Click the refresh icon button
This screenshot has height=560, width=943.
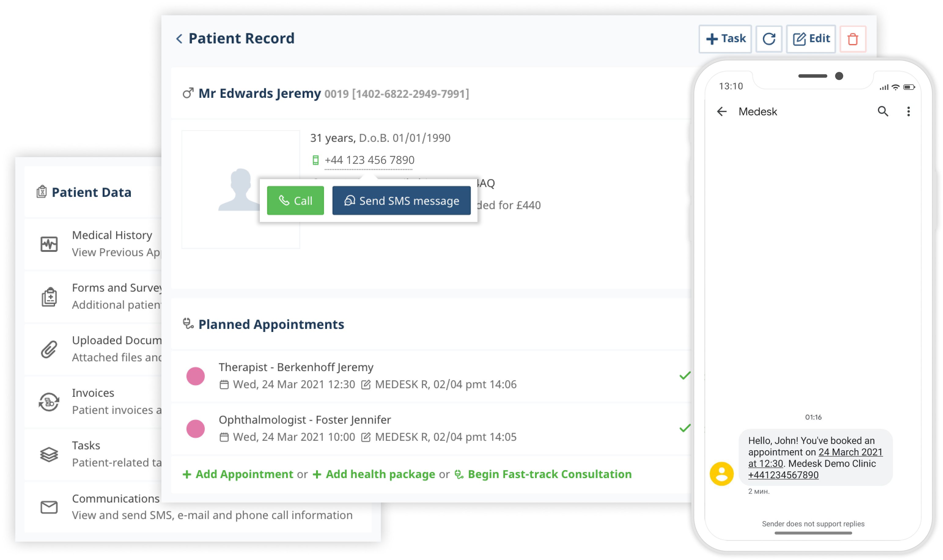768,39
